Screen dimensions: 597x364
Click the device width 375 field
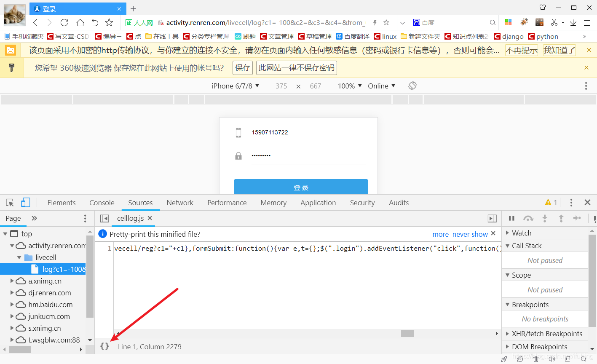pos(281,86)
